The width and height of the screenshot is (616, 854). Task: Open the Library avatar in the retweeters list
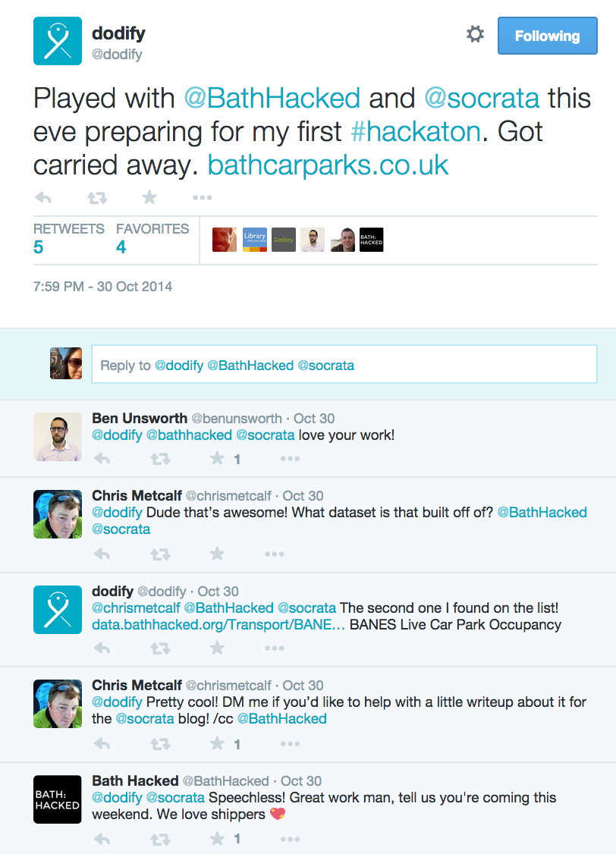coord(254,240)
